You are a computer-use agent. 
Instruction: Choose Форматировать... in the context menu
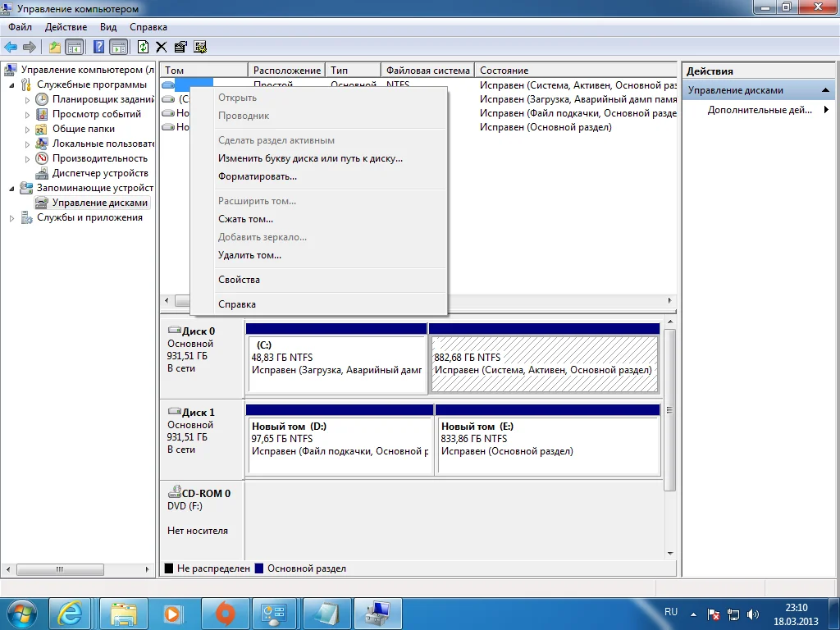(x=258, y=176)
